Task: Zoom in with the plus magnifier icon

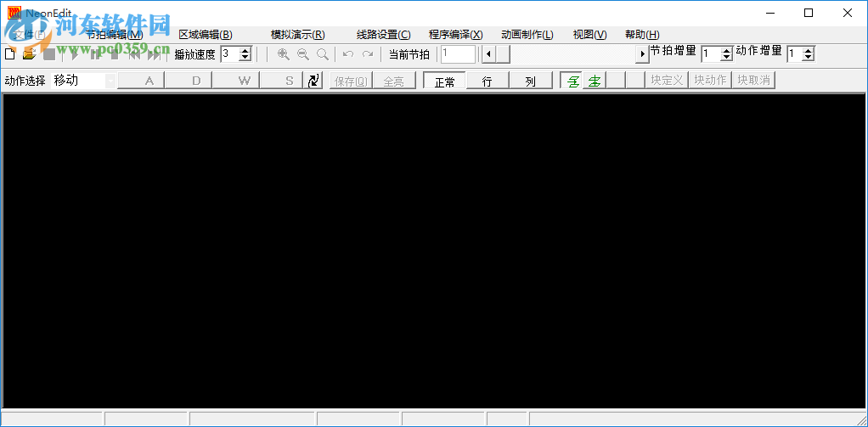Action: 284,54
